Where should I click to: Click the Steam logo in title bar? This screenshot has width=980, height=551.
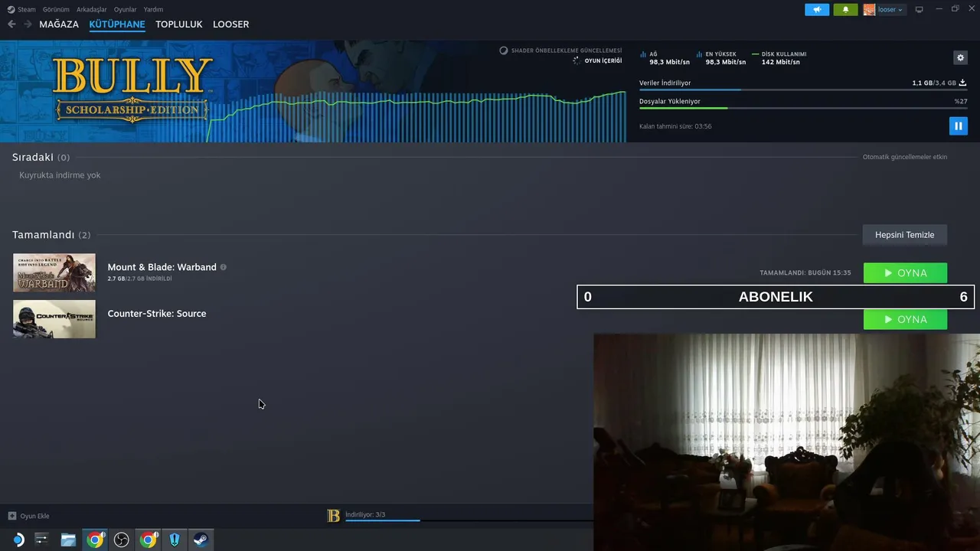[11, 9]
